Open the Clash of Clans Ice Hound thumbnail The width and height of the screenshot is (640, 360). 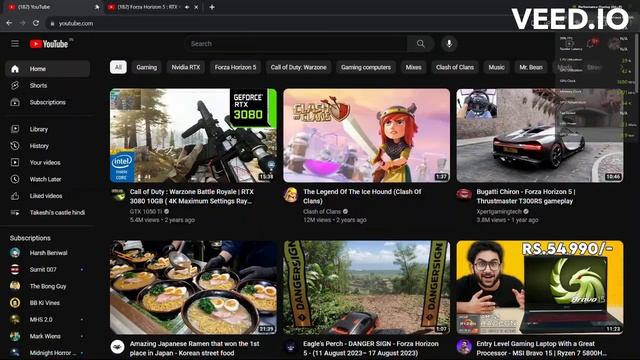pos(367,136)
